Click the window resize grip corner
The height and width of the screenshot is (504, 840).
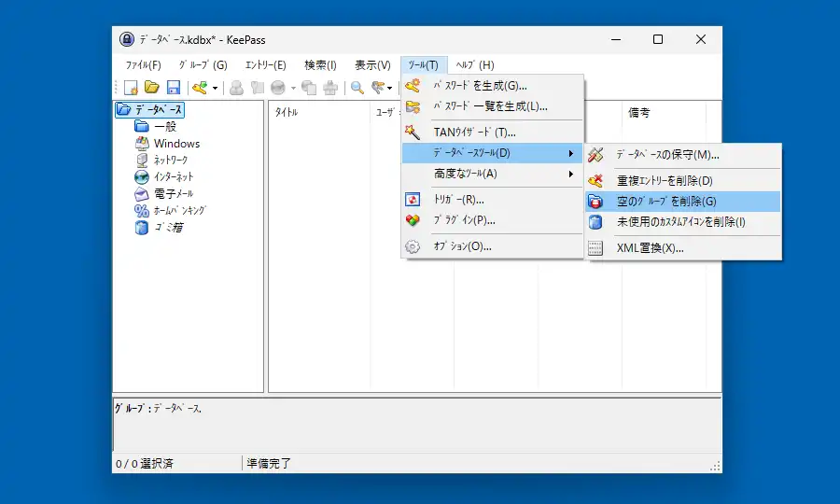715,466
